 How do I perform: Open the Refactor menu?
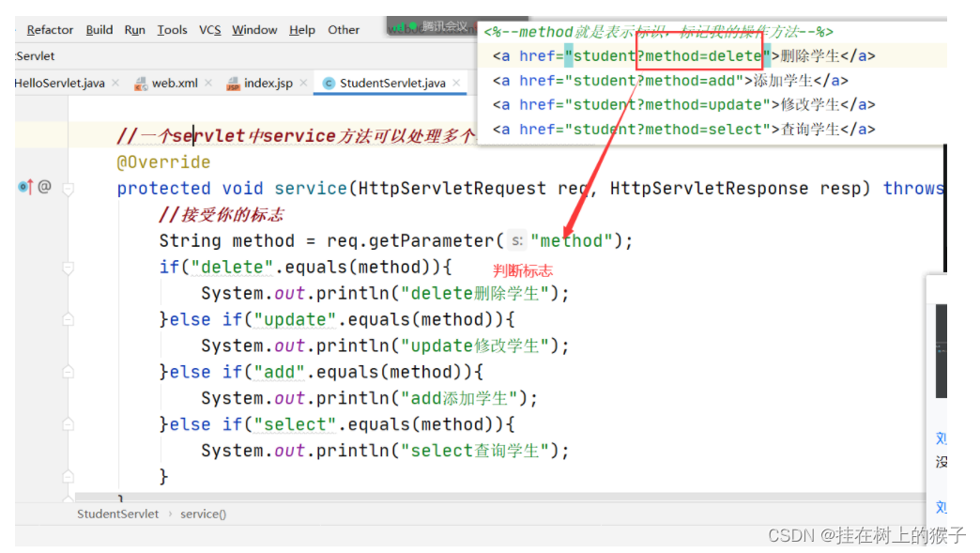tap(49, 29)
